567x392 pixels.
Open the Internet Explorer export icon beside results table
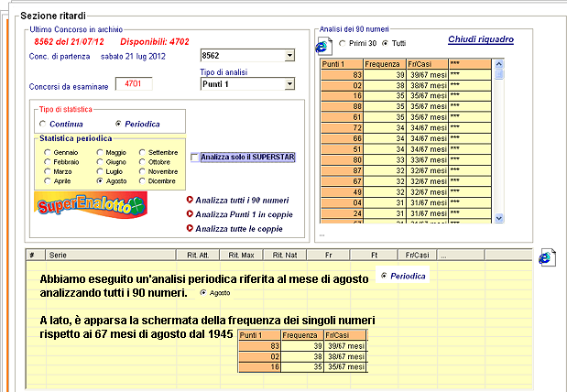point(547,257)
